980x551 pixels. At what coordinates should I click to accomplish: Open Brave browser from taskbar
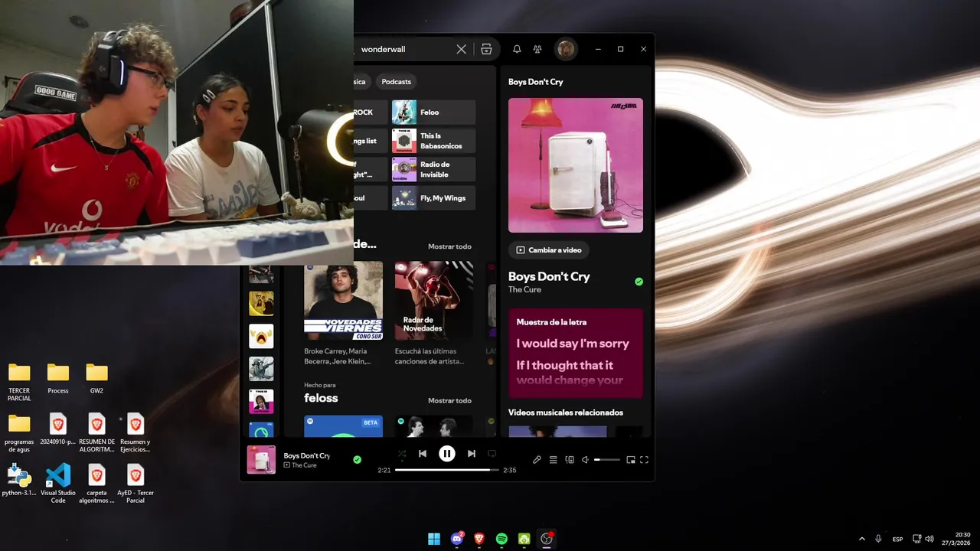pyautogui.click(x=479, y=539)
